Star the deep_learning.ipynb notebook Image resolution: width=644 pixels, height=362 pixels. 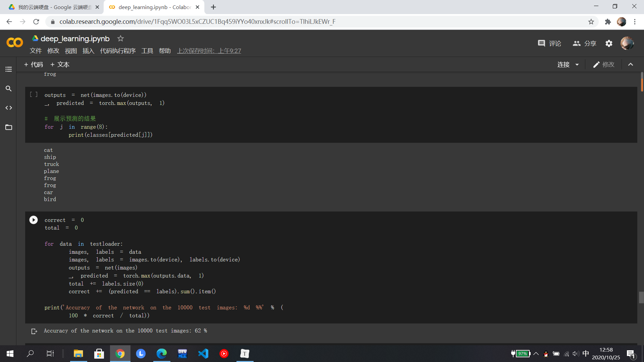120,39
